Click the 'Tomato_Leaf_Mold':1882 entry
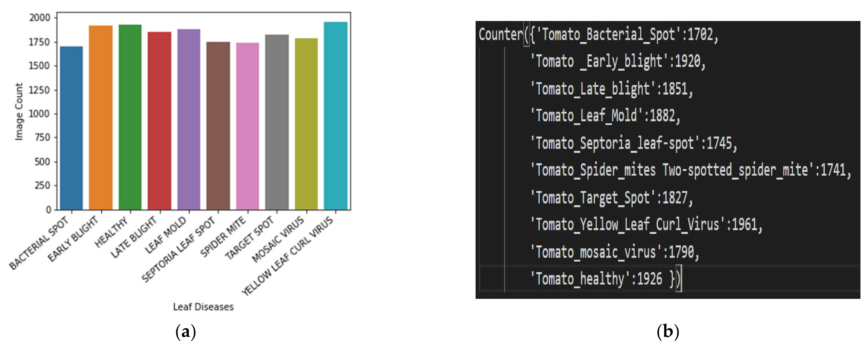The image size is (868, 349). click(x=605, y=116)
